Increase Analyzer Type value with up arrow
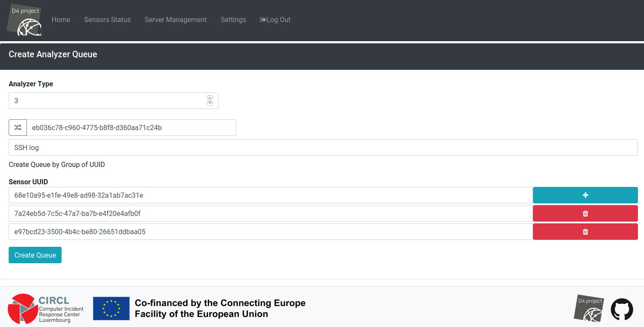The width and height of the screenshot is (644, 327). pyautogui.click(x=210, y=98)
